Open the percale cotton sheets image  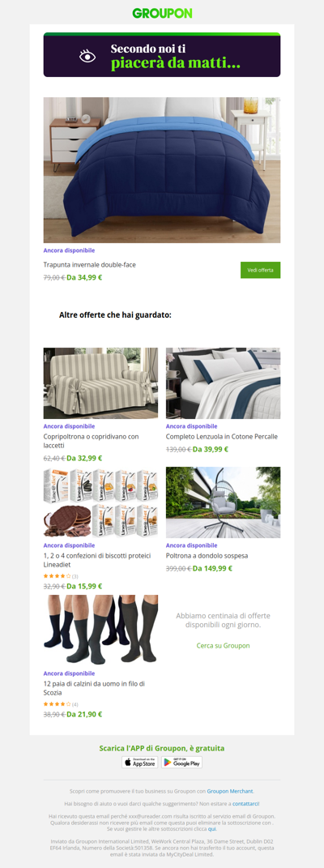point(223,383)
